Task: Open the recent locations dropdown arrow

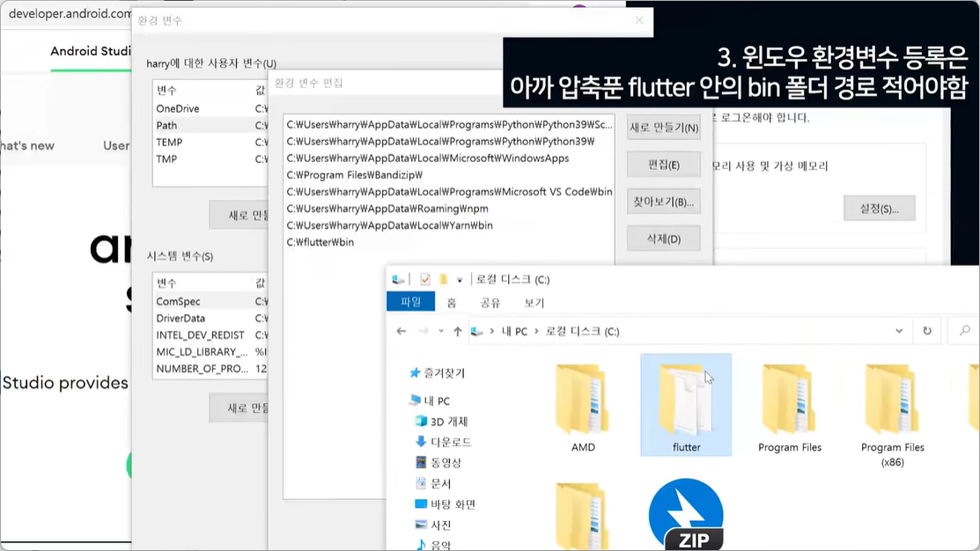Action: coord(441,331)
